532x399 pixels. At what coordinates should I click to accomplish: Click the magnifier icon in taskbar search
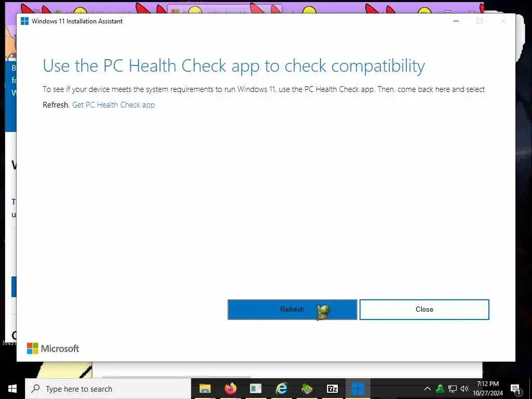(35, 389)
